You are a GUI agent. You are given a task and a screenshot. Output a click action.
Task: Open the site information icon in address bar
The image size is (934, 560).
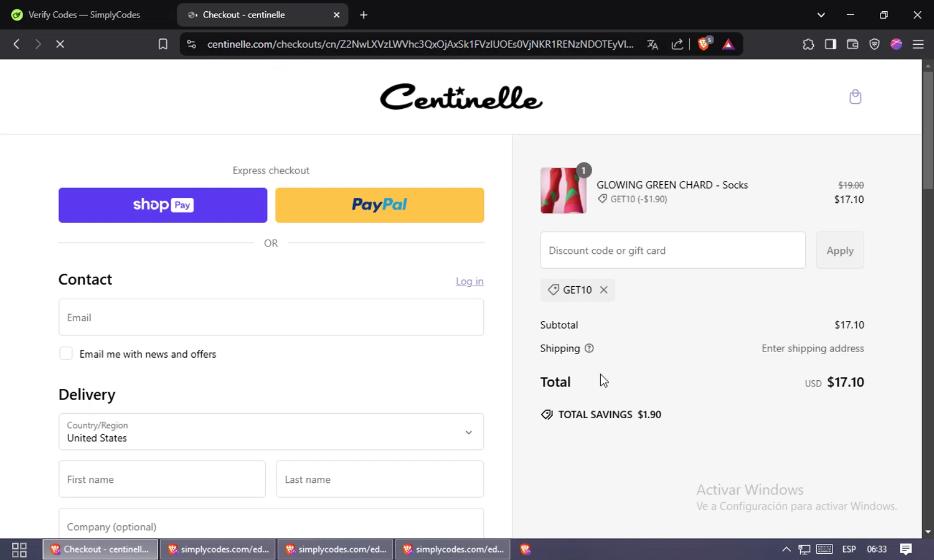click(192, 44)
